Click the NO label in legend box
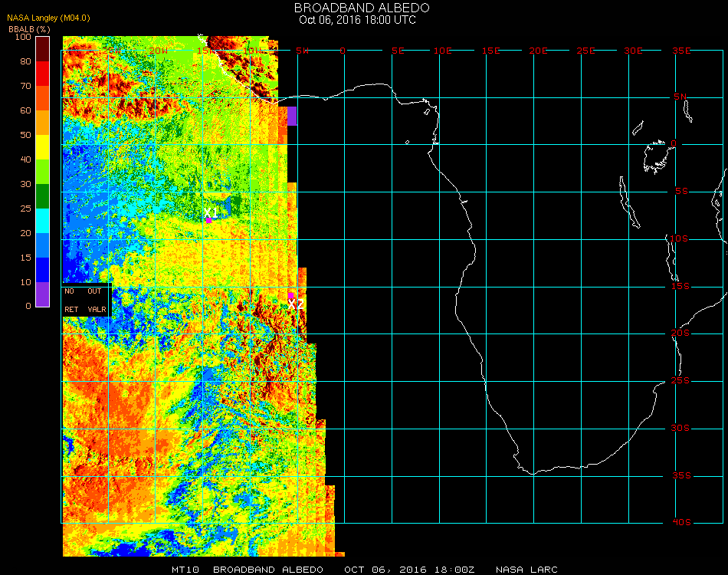Image resolution: width=728 pixels, height=575 pixels. coord(70,291)
